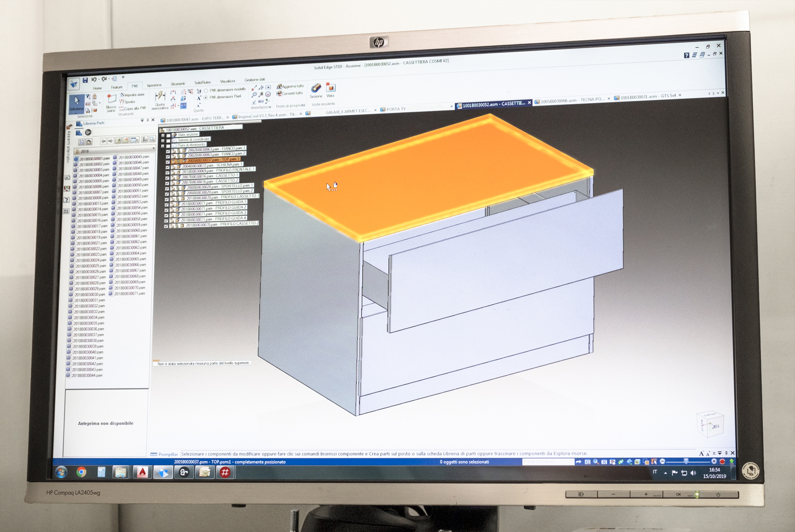Click the view orientation cube
The image size is (795, 532).
coord(711,424)
